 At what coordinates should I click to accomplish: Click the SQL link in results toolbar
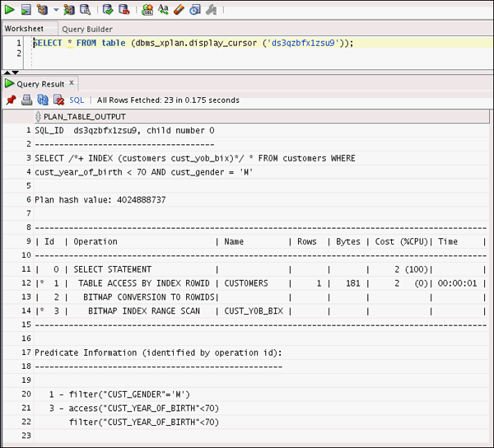point(77,100)
